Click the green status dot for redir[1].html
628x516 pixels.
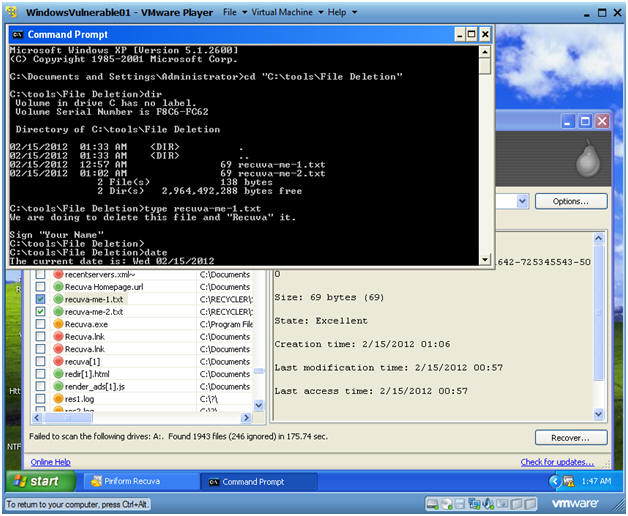coord(58,374)
